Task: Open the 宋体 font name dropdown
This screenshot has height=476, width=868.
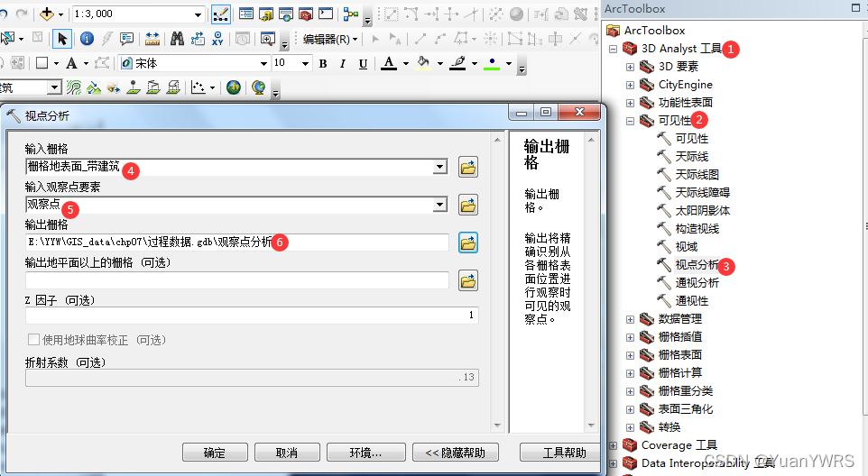Action: point(264,64)
